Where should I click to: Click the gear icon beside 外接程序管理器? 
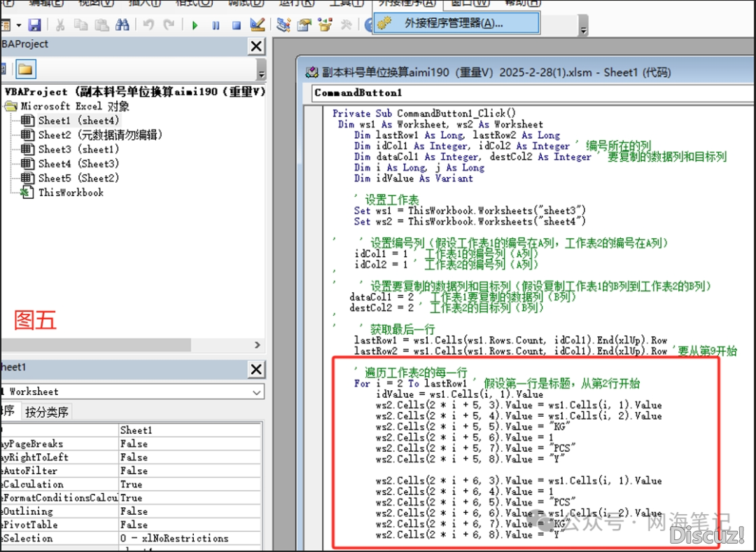tap(384, 23)
